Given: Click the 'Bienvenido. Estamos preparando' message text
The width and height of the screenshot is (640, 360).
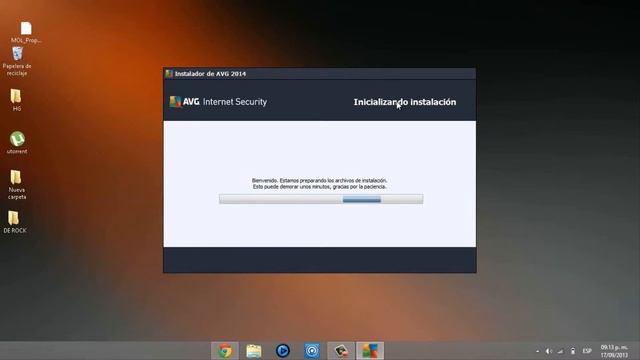Looking at the screenshot, I should (319, 183).
